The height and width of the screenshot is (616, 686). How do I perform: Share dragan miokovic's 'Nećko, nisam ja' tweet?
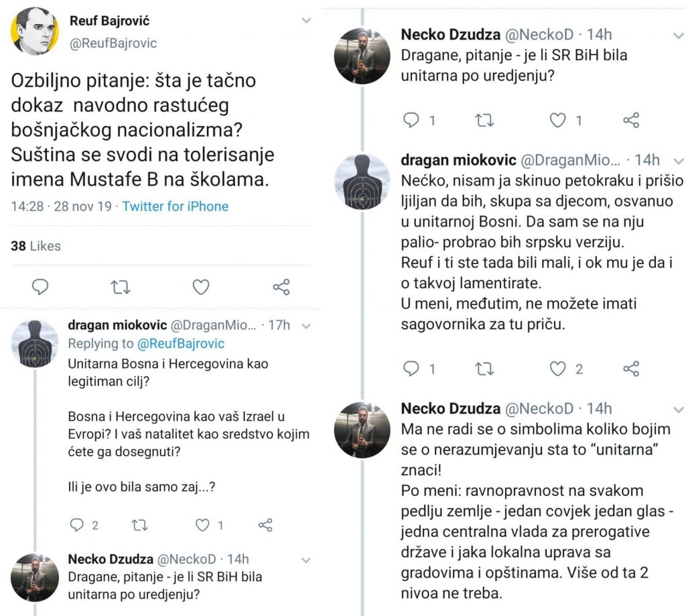(x=631, y=369)
